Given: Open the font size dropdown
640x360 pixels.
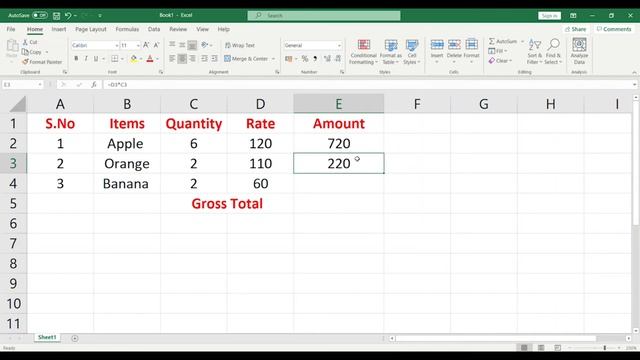Looking at the screenshot, I should pyautogui.click(x=138, y=45).
